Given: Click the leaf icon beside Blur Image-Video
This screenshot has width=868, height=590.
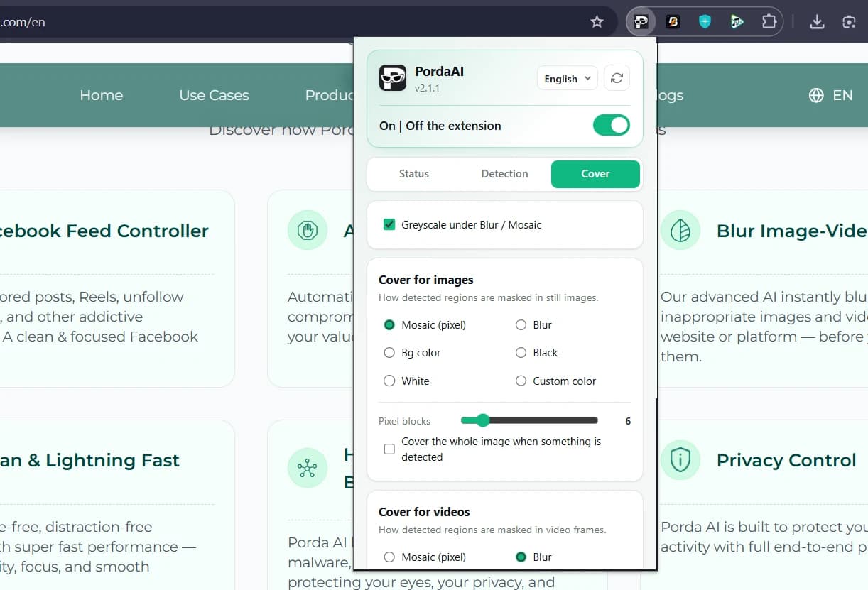Looking at the screenshot, I should click(x=680, y=230).
